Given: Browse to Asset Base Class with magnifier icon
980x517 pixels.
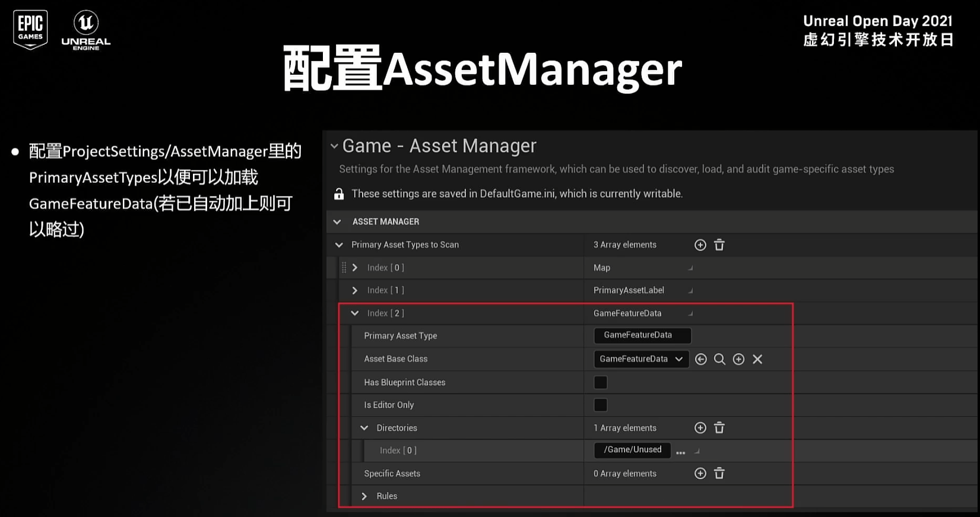Looking at the screenshot, I should tap(719, 359).
